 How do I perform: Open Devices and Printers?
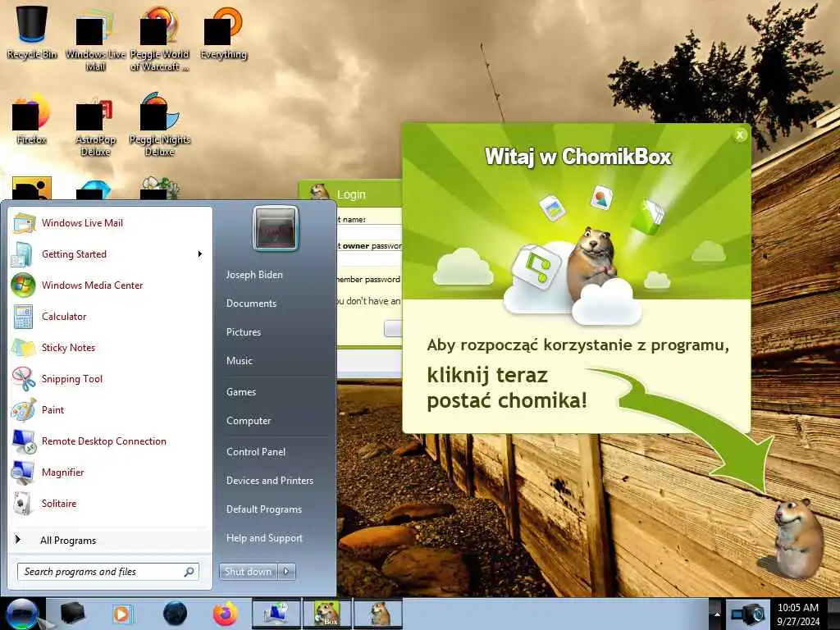click(270, 481)
